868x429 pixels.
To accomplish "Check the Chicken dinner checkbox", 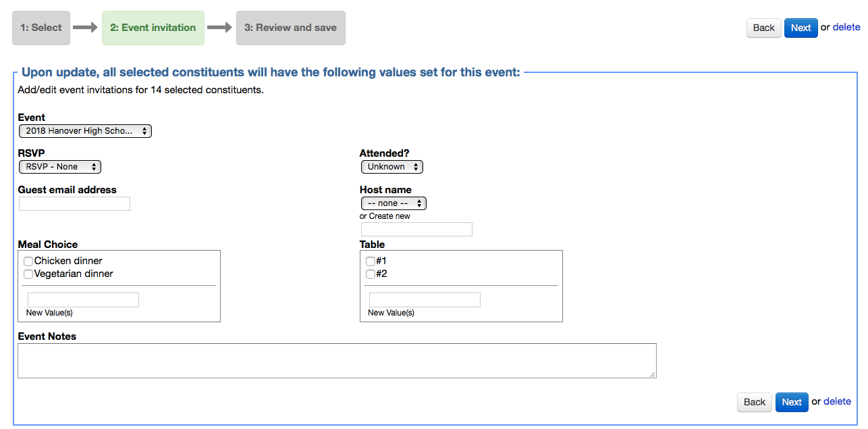I will point(28,261).
